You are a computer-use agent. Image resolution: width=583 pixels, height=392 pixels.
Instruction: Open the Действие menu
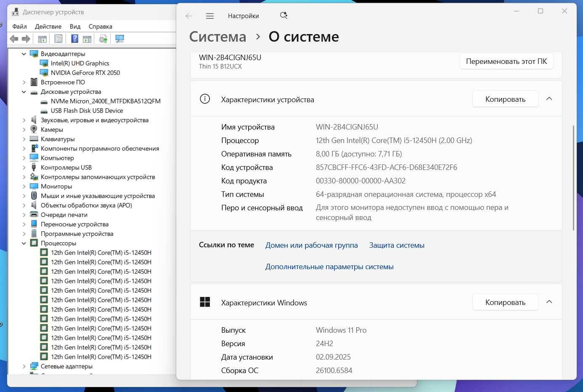48,26
